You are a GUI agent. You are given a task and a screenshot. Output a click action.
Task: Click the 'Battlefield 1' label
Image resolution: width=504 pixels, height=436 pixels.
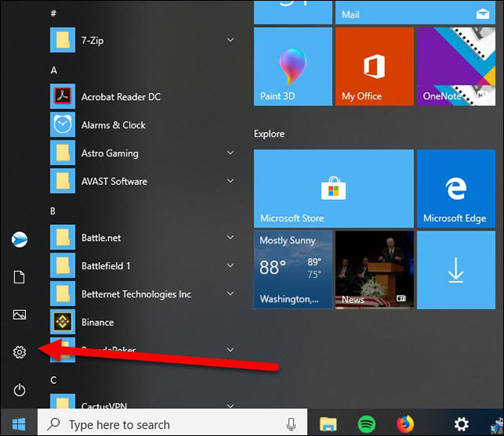pyautogui.click(x=106, y=266)
